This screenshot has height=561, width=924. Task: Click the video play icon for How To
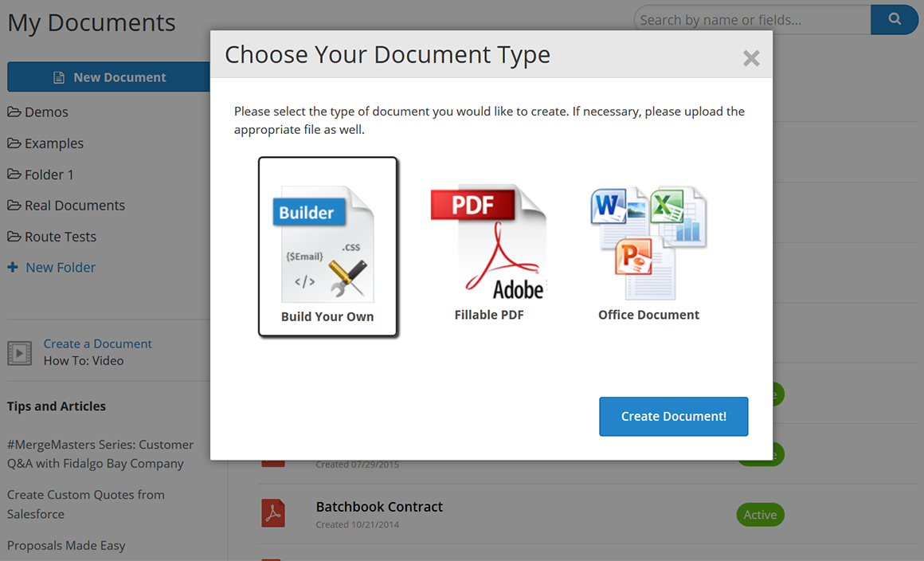pos(19,352)
